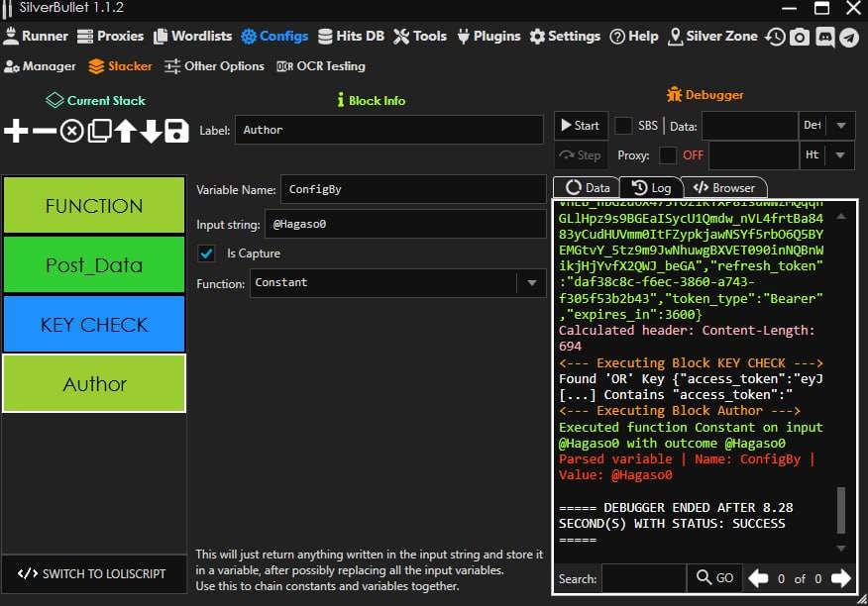Image resolution: width=868 pixels, height=606 pixels.
Task: Remove the selected block with minus icon
Action: click(x=45, y=131)
